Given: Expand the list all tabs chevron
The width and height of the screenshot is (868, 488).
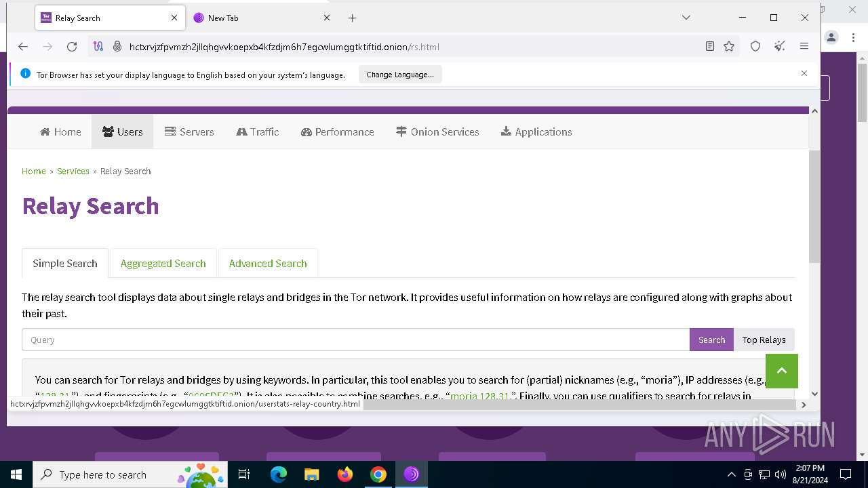Looking at the screenshot, I should coord(686,18).
